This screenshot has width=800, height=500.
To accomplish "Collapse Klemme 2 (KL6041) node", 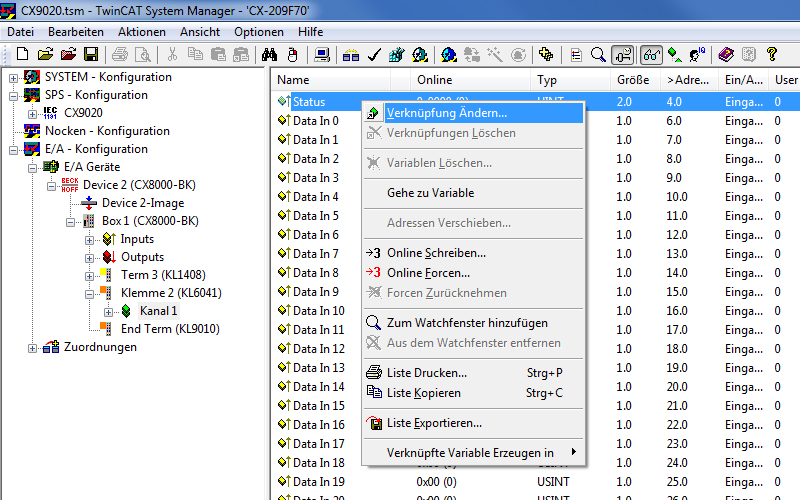I will point(89,294).
